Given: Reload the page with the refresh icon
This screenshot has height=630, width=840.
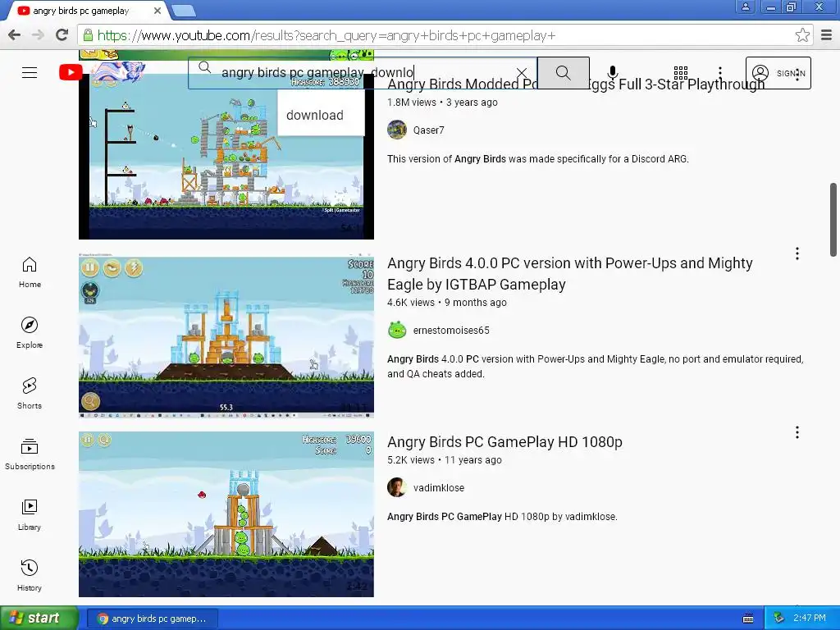Looking at the screenshot, I should (62, 34).
